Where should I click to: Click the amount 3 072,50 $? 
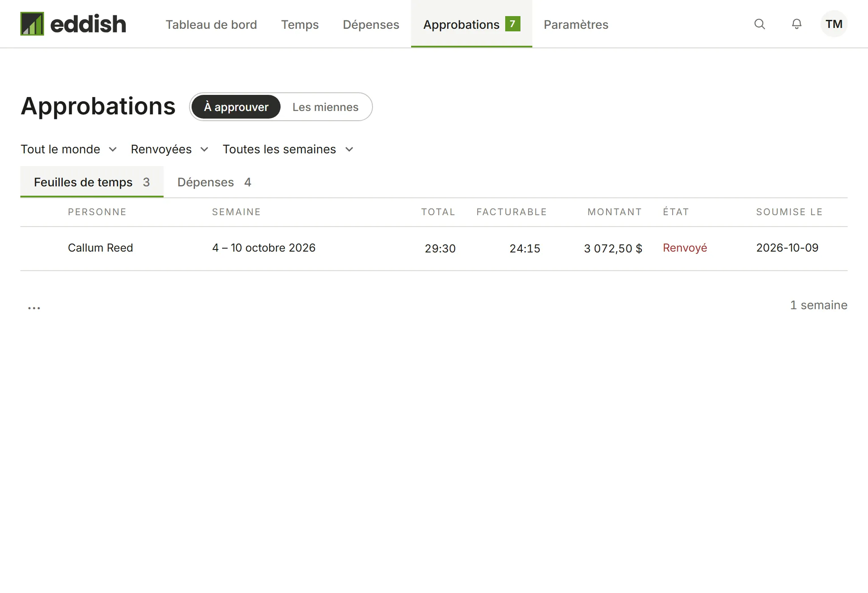click(x=613, y=248)
